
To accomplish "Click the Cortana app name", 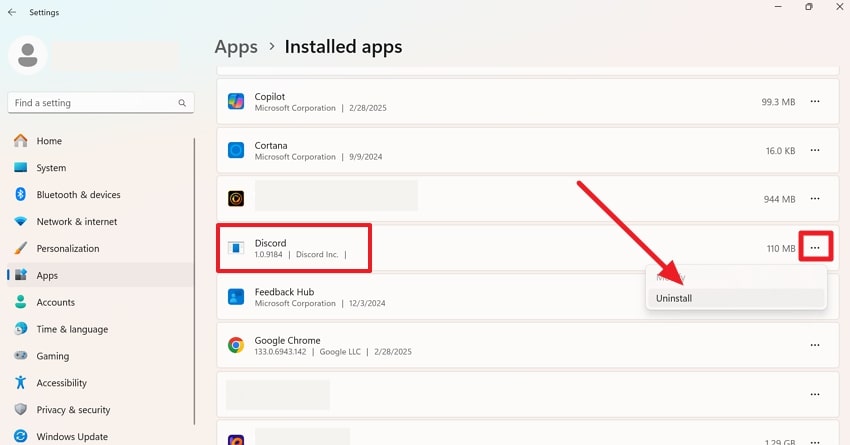I will [271, 145].
